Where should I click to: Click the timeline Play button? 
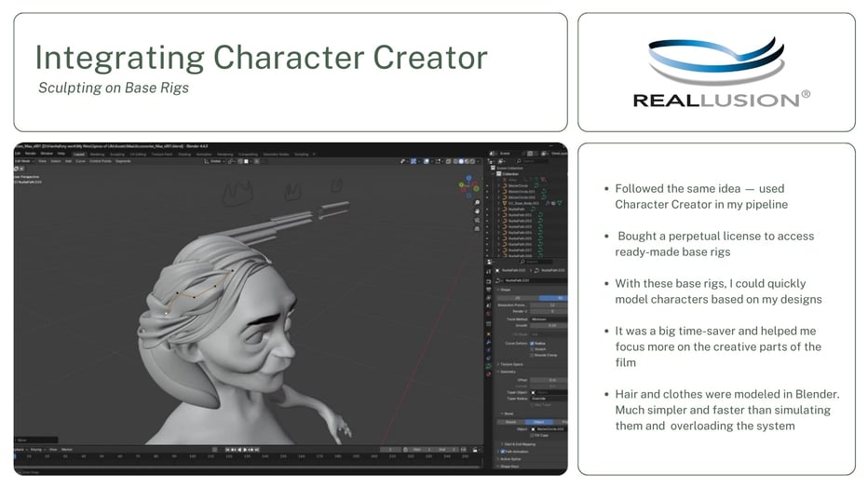pyautogui.click(x=245, y=449)
